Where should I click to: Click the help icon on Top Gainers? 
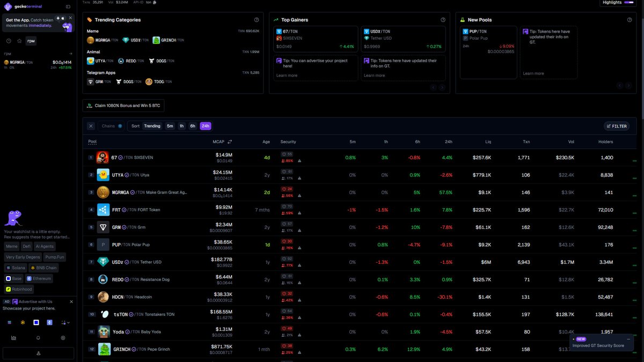click(x=443, y=20)
